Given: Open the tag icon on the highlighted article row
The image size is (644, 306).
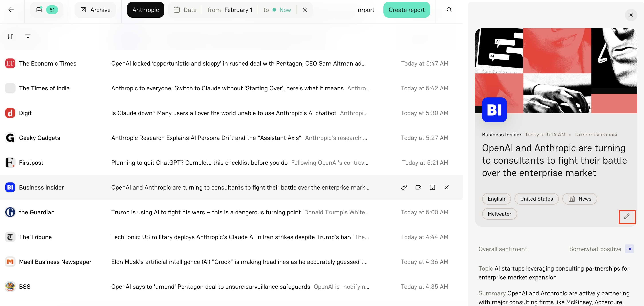Looking at the screenshot, I should point(418,187).
